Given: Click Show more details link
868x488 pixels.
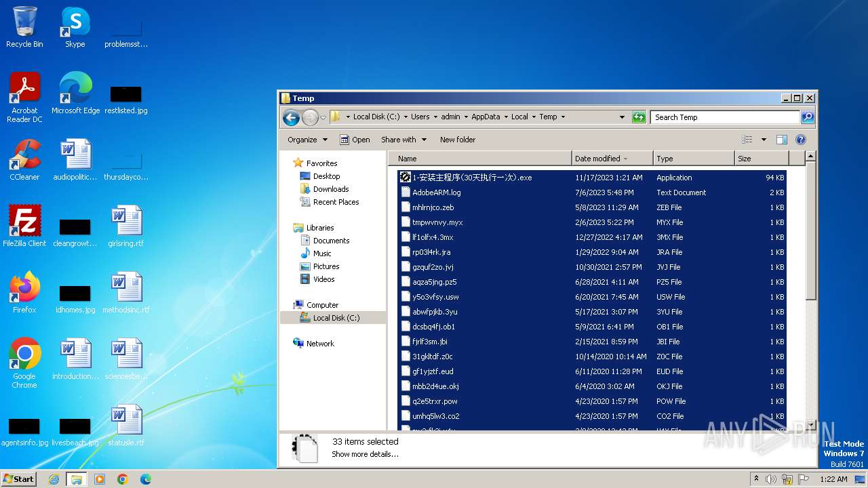Looking at the screenshot, I should coord(365,454).
